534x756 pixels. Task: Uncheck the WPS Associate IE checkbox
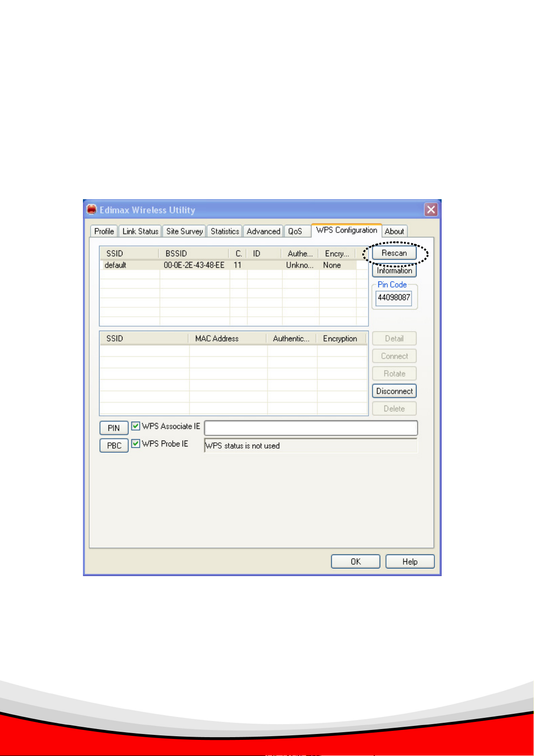point(135,426)
